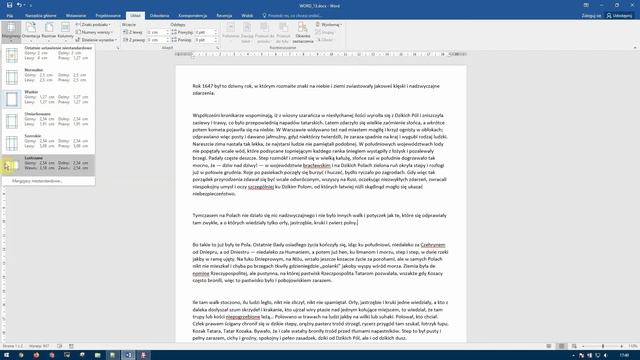Screen dimensions: 640x360
Task: Open the Numery wierszy dropdown
Action: pyautogui.click(x=94, y=32)
